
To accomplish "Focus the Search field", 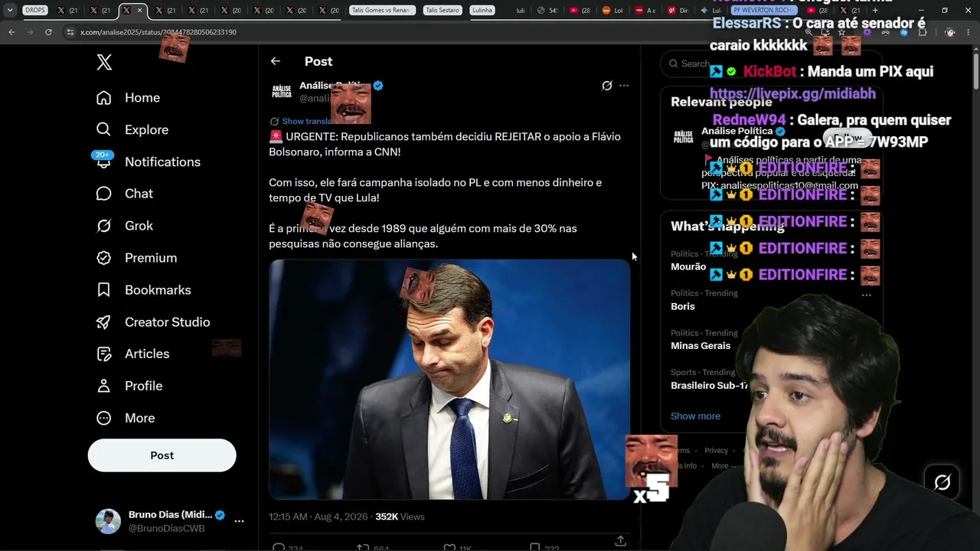I will pos(771,64).
